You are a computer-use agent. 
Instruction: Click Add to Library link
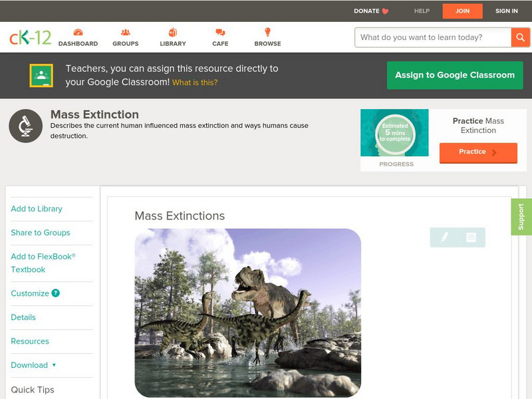(37, 209)
